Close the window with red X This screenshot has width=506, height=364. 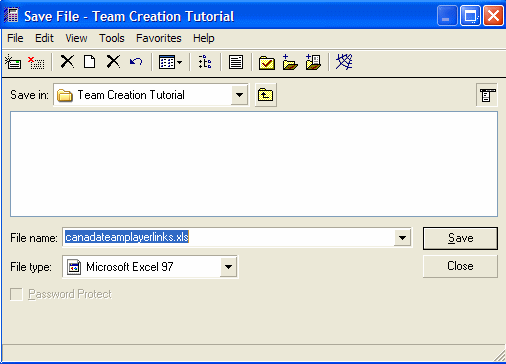click(493, 16)
